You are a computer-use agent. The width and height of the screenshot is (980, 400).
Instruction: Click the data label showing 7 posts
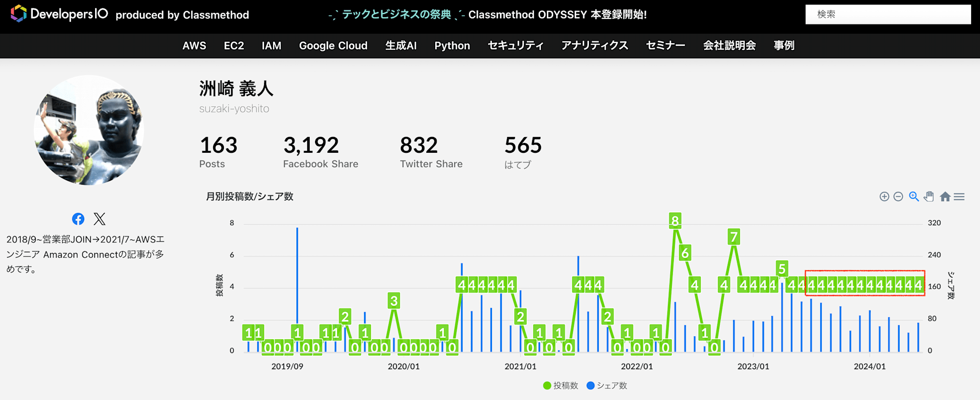pos(734,237)
